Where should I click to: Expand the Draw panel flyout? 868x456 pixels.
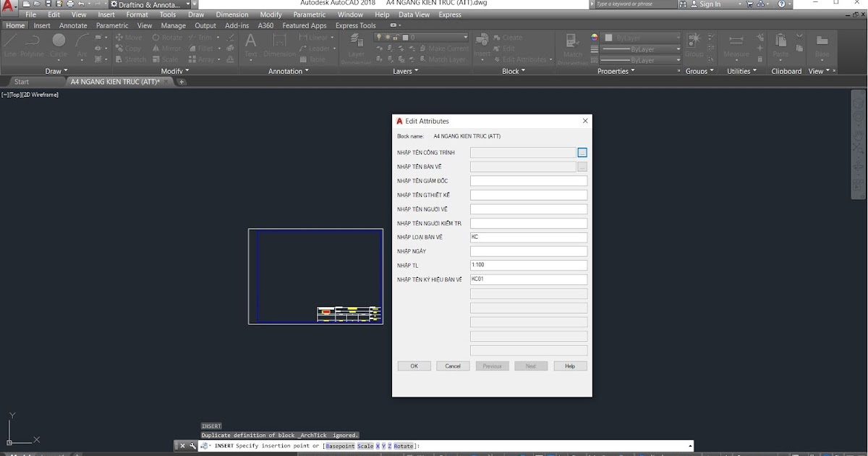pos(56,71)
